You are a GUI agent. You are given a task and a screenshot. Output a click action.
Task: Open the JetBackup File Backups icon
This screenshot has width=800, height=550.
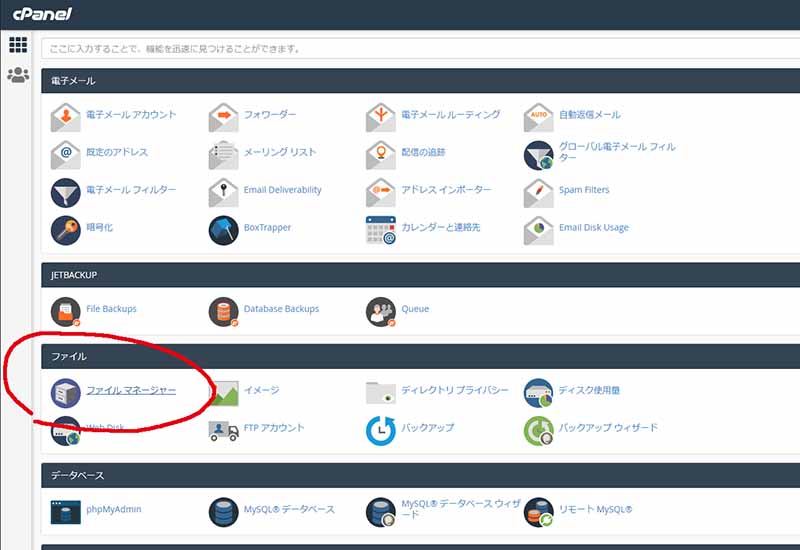[x=66, y=311]
